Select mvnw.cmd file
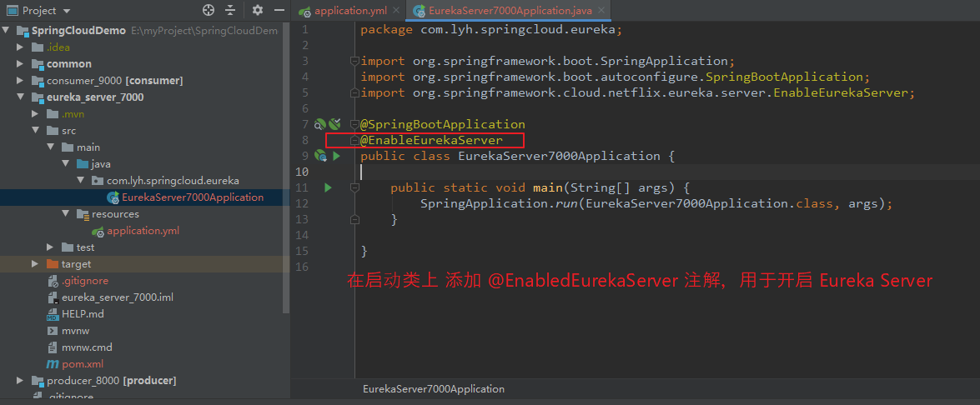 point(88,347)
